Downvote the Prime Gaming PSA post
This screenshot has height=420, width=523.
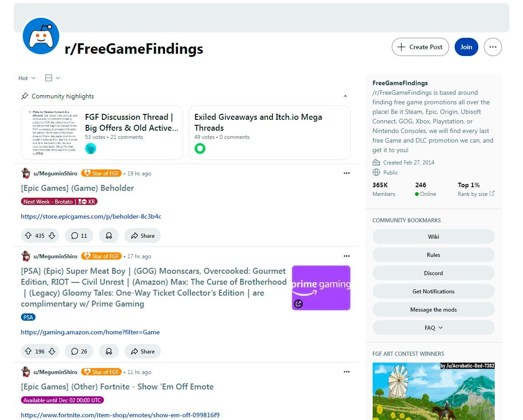click(x=51, y=351)
